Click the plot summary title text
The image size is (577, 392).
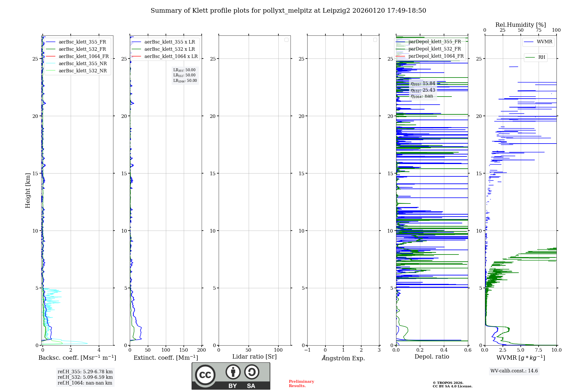(x=288, y=11)
